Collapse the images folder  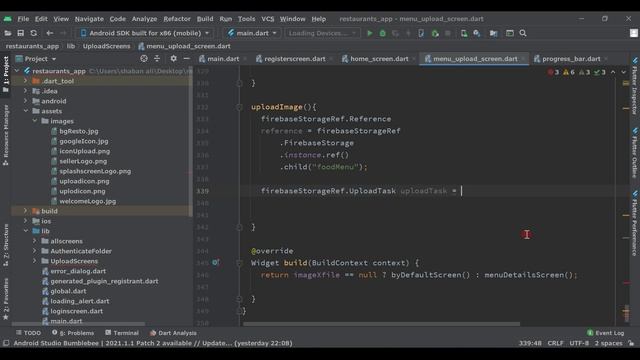click(x=35, y=121)
